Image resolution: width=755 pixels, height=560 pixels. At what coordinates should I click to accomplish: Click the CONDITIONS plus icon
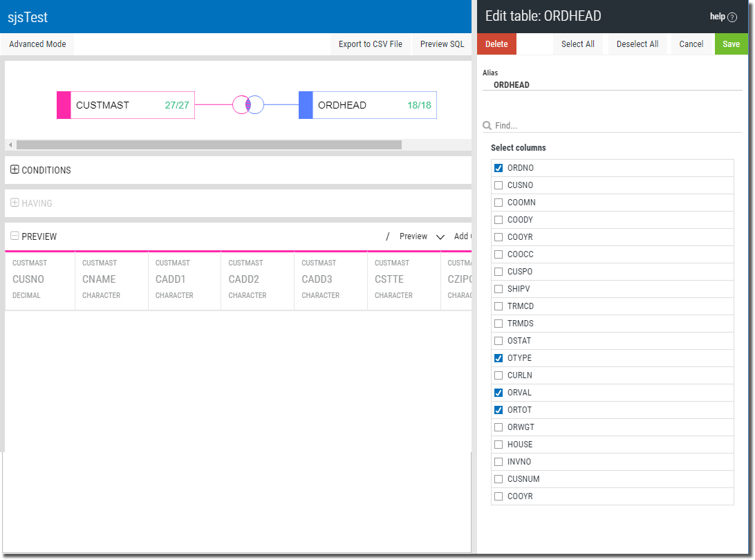pyautogui.click(x=15, y=170)
